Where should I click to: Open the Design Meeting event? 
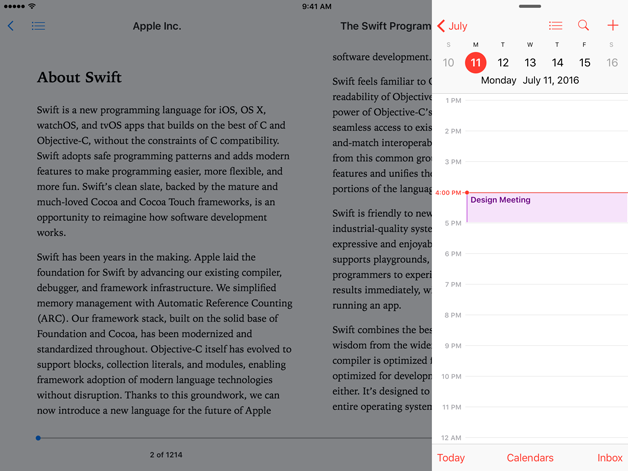point(547,207)
